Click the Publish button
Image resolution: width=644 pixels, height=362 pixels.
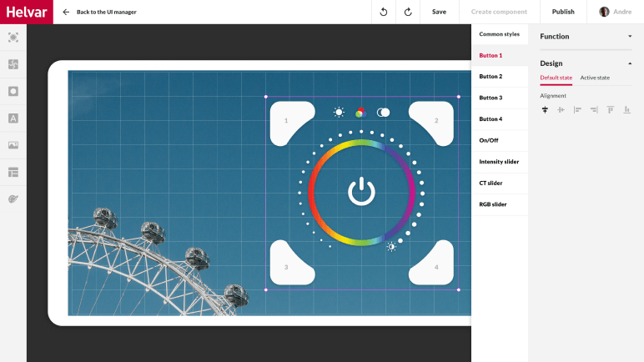tap(563, 12)
